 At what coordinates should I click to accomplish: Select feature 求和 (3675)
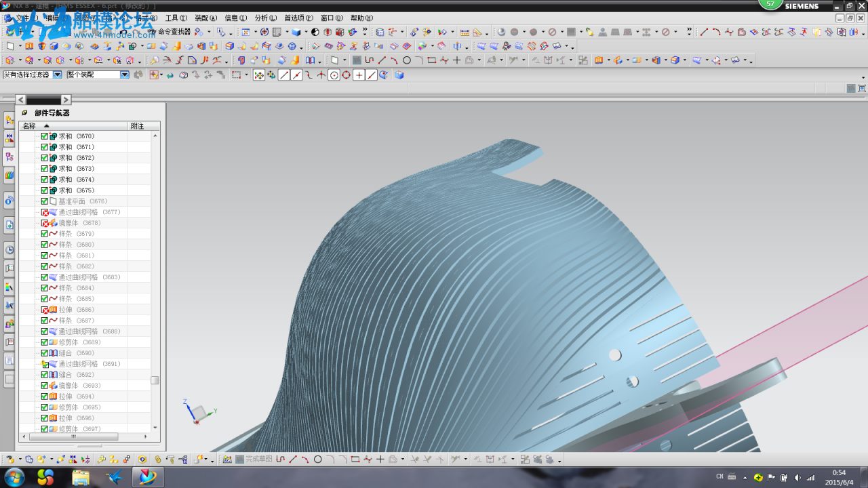coord(76,190)
